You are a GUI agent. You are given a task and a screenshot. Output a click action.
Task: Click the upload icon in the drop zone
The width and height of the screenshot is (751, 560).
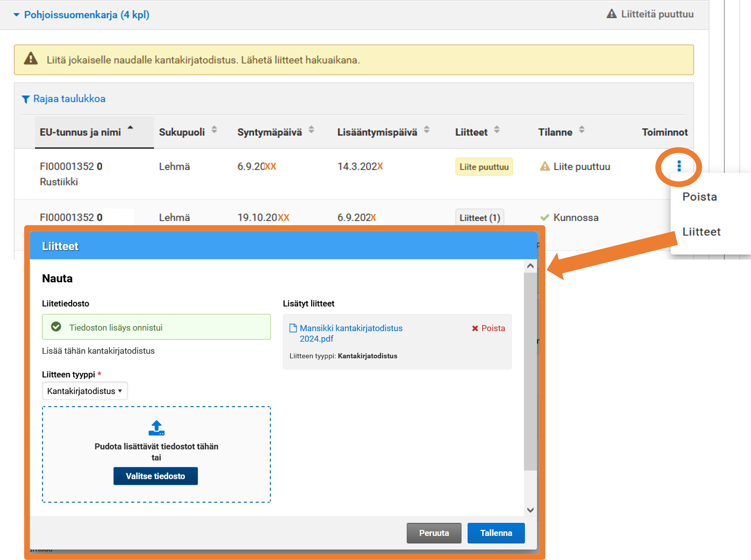[x=156, y=428]
